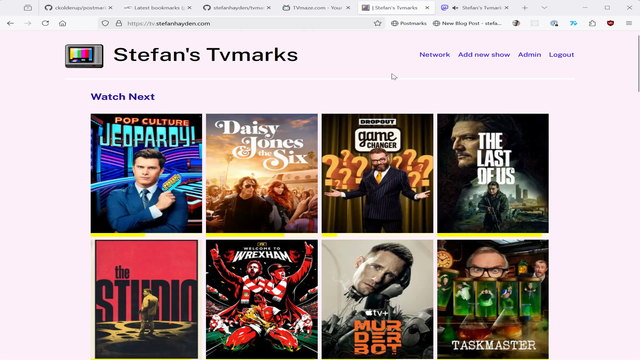The height and width of the screenshot is (360, 640).
Task: Reload the page with refresh icon
Action: (45, 23)
